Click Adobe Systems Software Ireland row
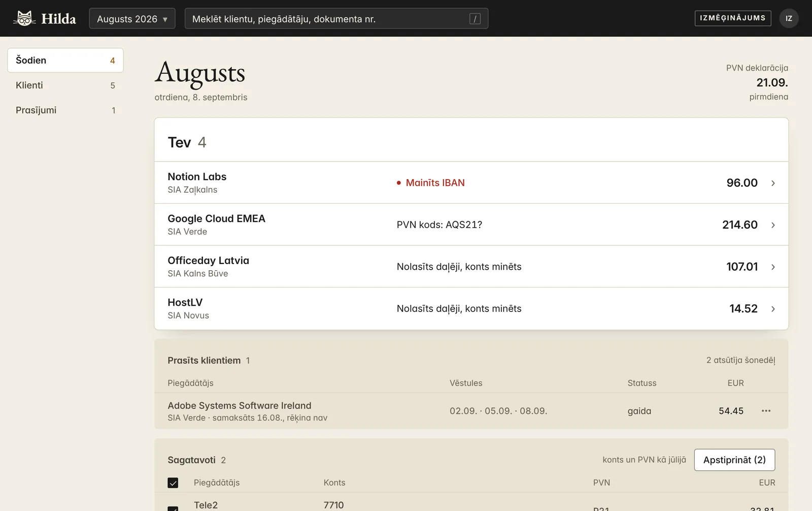This screenshot has width=812, height=511. pos(471,411)
